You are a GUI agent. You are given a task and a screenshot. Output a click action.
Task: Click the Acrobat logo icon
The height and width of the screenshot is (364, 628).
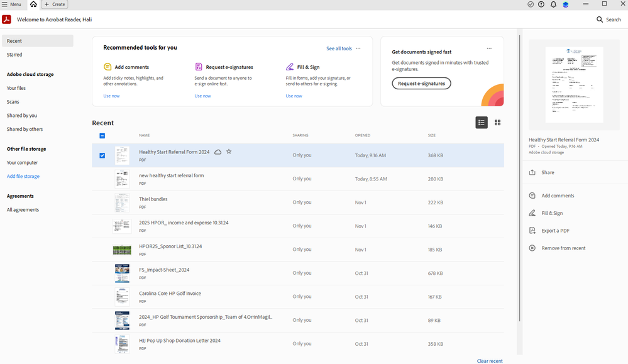click(6, 19)
